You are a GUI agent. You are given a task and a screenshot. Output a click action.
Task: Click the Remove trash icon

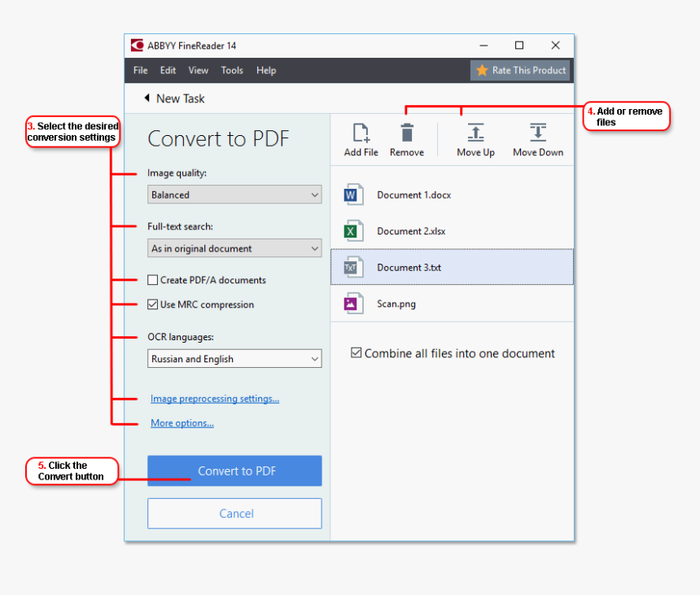click(407, 133)
